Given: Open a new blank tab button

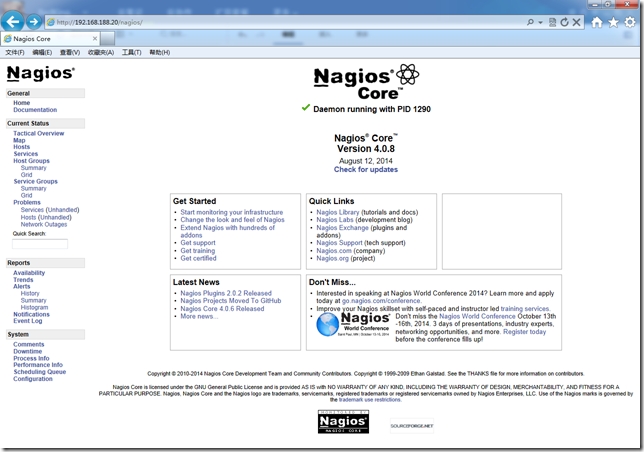Looking at the screenshot, I should point(108,39).
